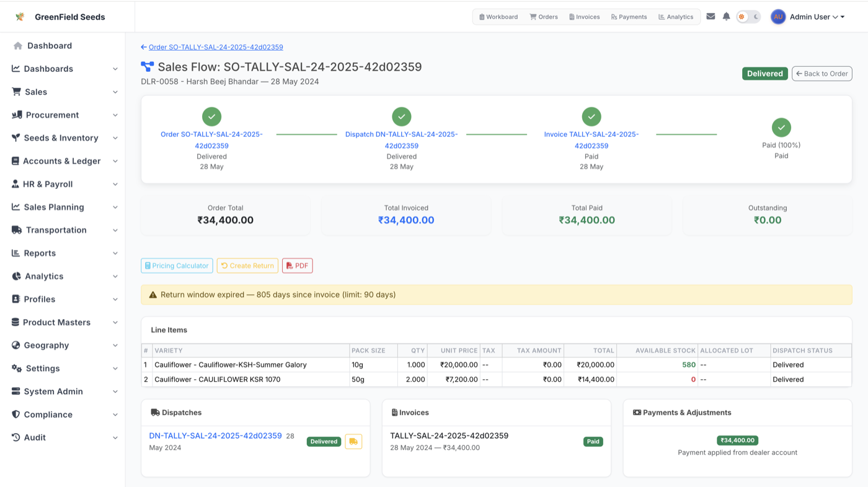Expand the Seeds & Inventory chevron
The image size is (868, 487).
point(115,138)
